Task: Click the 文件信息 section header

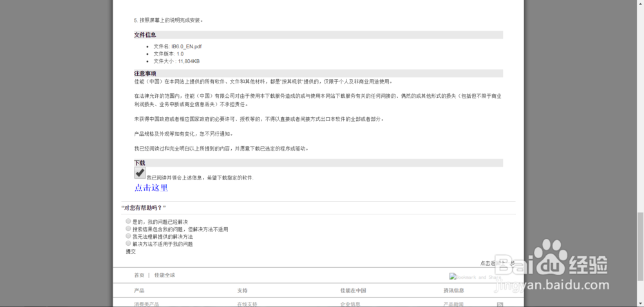Action: tap(318, 35)
